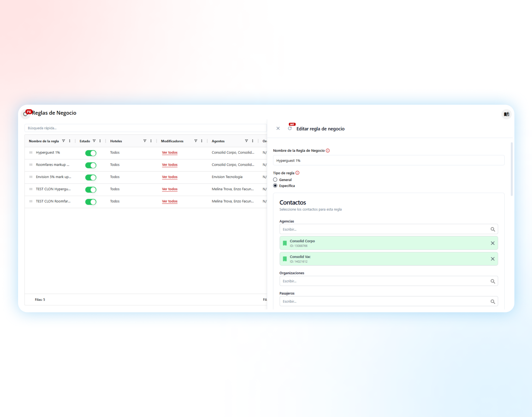Image resolution: width=532 pixels, height=417 pixels.
Task: Click info icon next to Tipo de regla
Action: coord(297,173)
